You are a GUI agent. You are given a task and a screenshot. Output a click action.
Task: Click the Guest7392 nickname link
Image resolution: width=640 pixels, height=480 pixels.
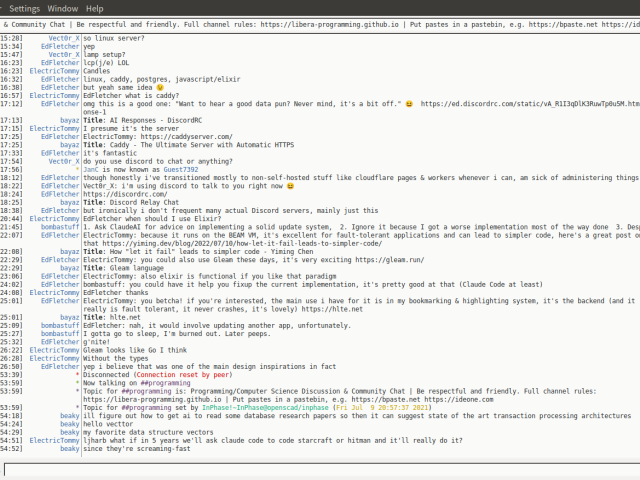click(x=181, y=170)
